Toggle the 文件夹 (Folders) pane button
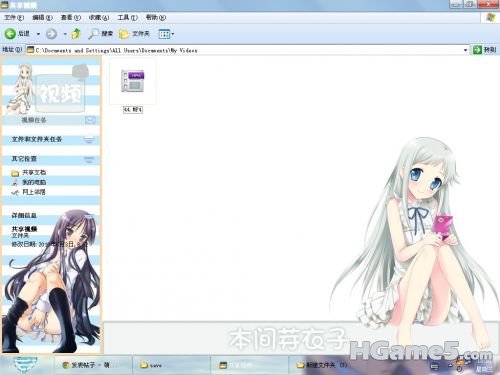The image size is (500, 375). pyautogui.click(x=134, y=34)
